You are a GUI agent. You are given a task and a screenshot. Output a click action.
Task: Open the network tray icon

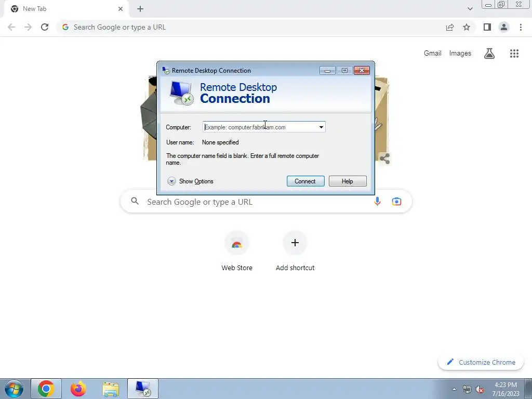[x=467, y=389]
